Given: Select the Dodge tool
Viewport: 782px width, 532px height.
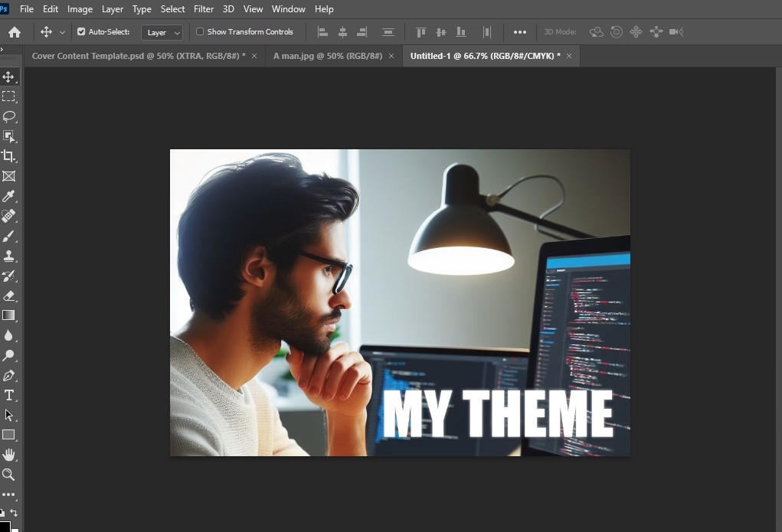Looking at the screenshot, I should tap(8, 355).
